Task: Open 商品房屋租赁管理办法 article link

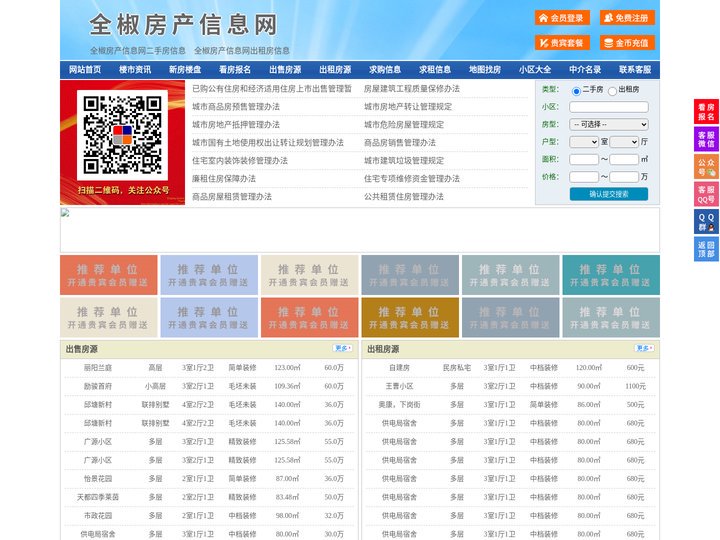Action: pyautogui.click(x=232, y=197)
